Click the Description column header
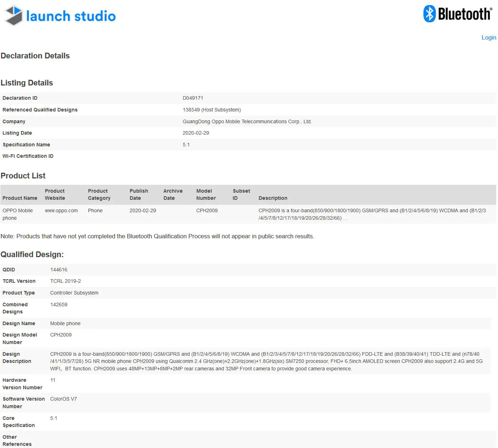The width and height of the screenshot is (498, 448). click(x=273, y=198)
